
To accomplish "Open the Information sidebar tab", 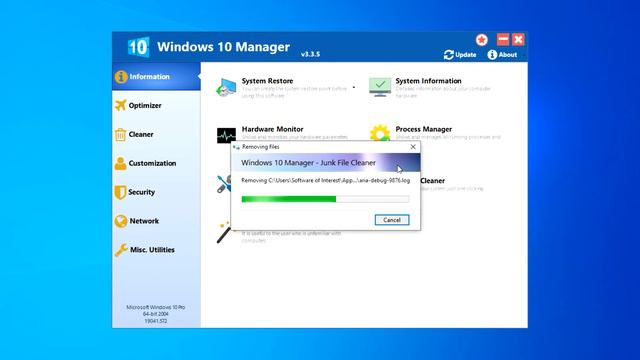I will click(156, 77).
